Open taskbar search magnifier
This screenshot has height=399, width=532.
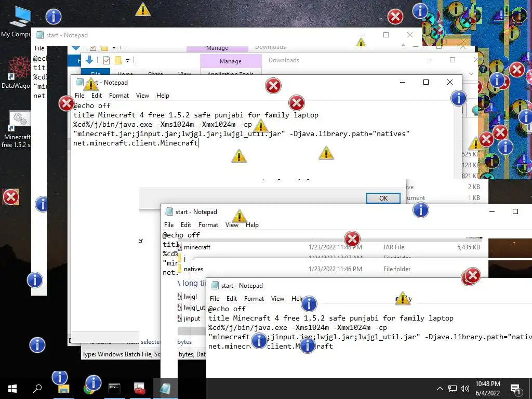[37, 389]
